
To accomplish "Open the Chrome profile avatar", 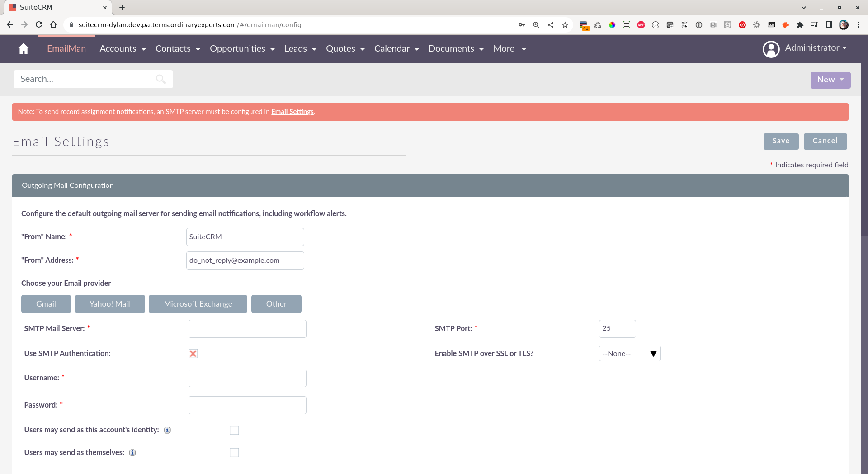I will click(x=844, y=25).
